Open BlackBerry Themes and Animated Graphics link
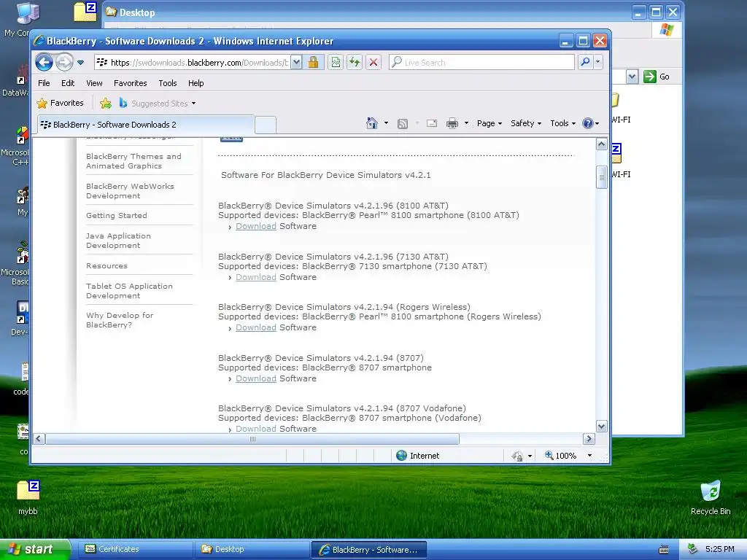Image resolution: width=747 pixels, height=560 pixels. click(x=134, y=161)
